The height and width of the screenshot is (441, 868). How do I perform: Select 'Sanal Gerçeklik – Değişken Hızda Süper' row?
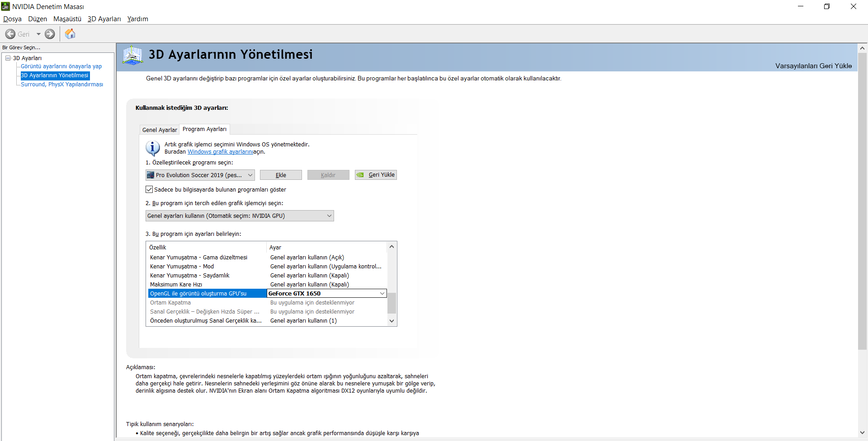click(x=268, y=311)
